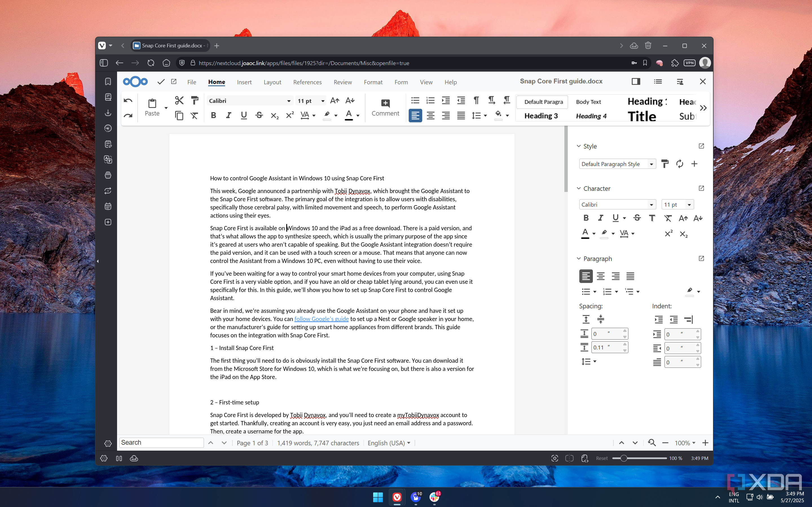Open the 100% zoom level dropdown

point(685,443)
